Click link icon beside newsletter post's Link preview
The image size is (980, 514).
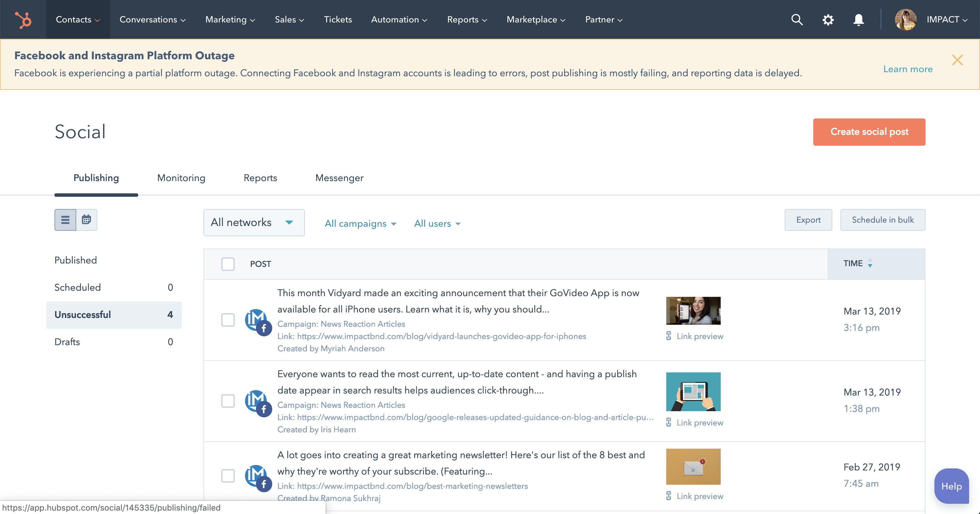pos(668,496)
